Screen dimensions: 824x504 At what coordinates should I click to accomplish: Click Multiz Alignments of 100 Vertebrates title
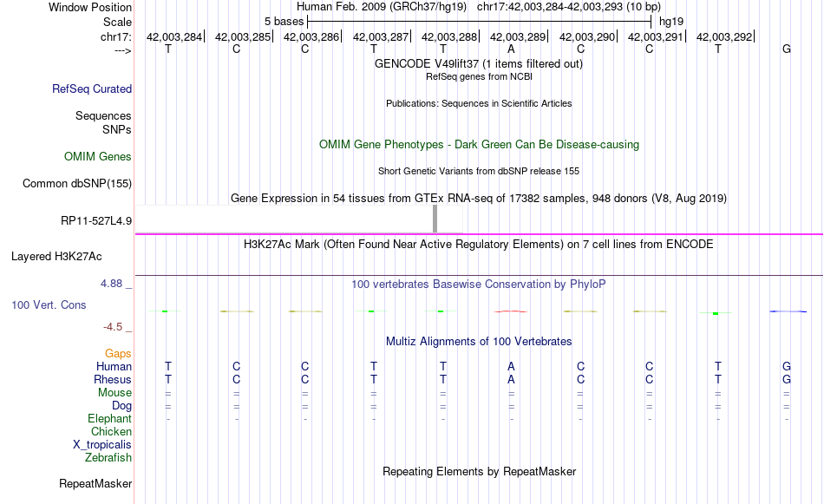(x=479, y=342)
